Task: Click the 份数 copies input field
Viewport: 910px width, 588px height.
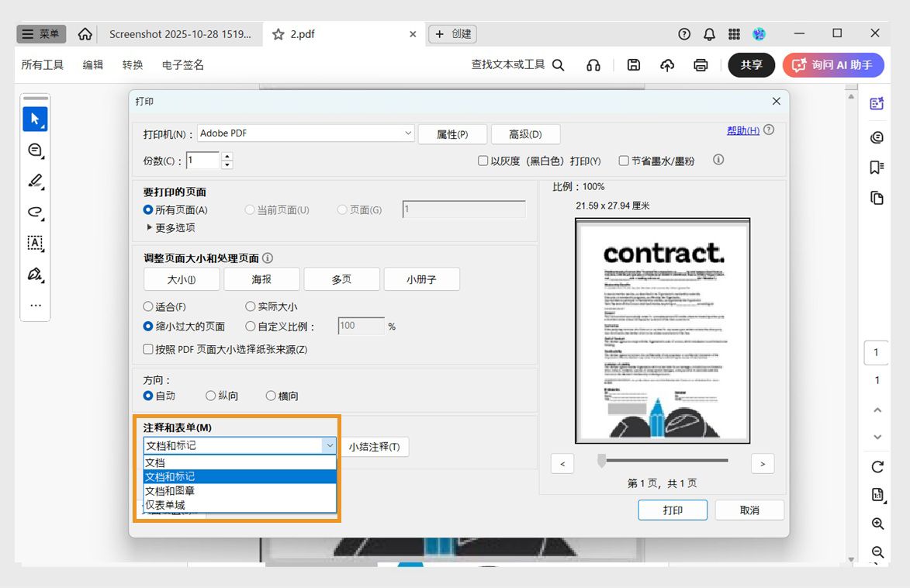Action: (x=204, y=161)
